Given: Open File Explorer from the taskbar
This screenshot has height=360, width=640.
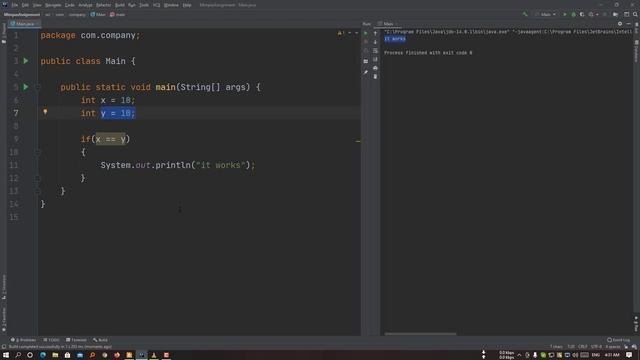Looking at the screenshot, I should [55, 355].
